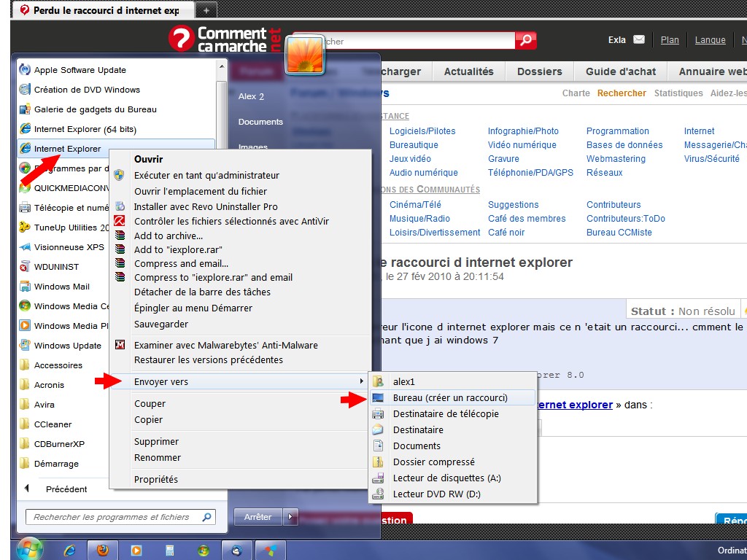
Task: Open the shutdown options arrow beside Arrêter
Action: 291,517
